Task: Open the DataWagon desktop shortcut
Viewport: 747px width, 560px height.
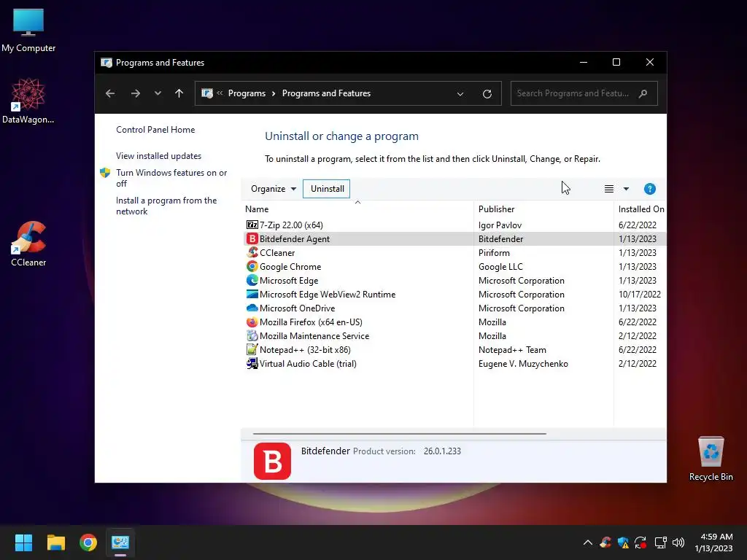Action: pos(28,101)
